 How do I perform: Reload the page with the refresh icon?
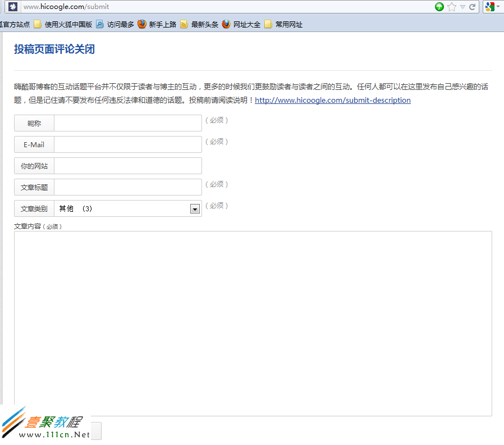click(x=473, y=7)
